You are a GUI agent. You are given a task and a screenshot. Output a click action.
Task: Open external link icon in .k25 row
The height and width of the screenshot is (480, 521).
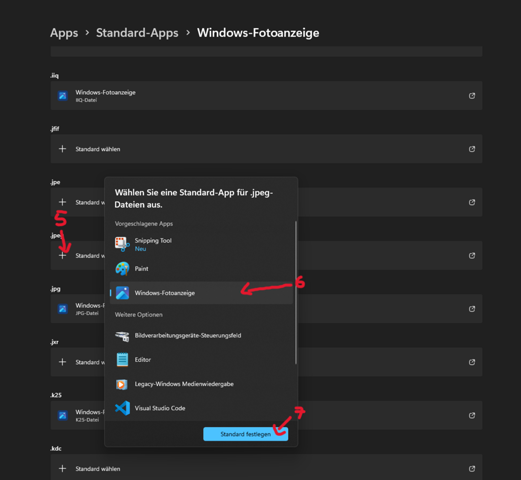click(x=472, y=415)
